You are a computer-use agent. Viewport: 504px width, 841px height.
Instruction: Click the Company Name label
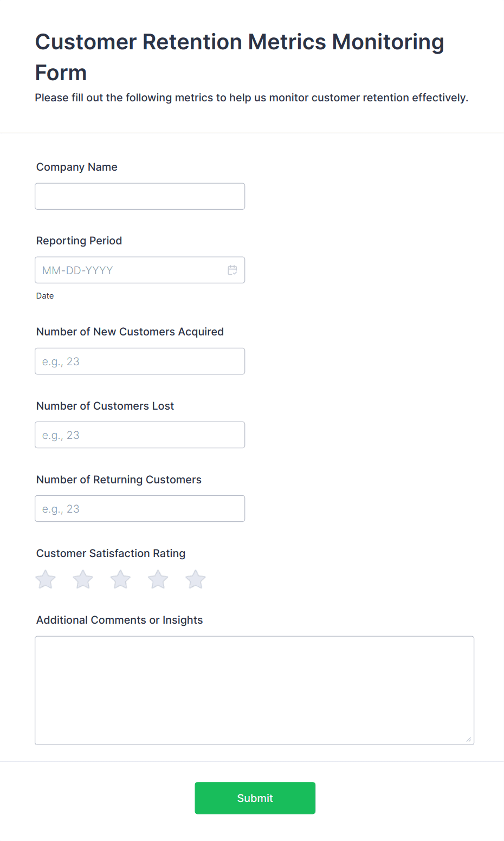click(x=77, y=167)
